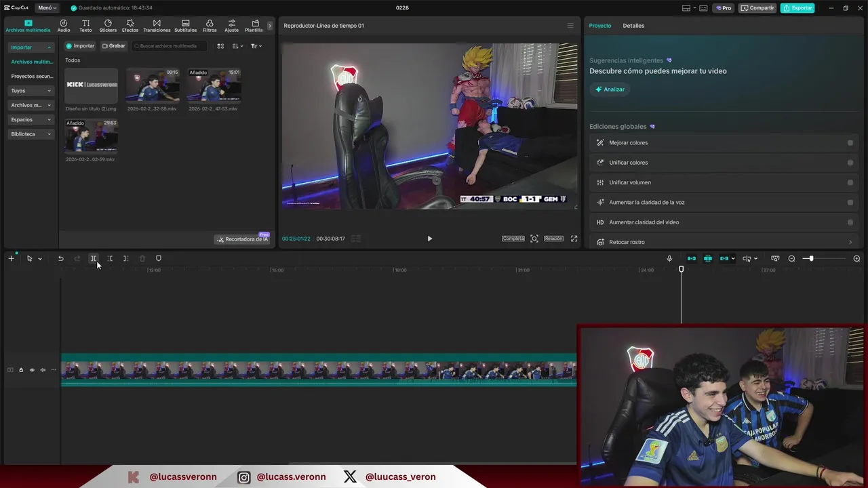Zoom out the timeline with minus magnifier
The width and height of the screenshot is (868, 488).
791,258
